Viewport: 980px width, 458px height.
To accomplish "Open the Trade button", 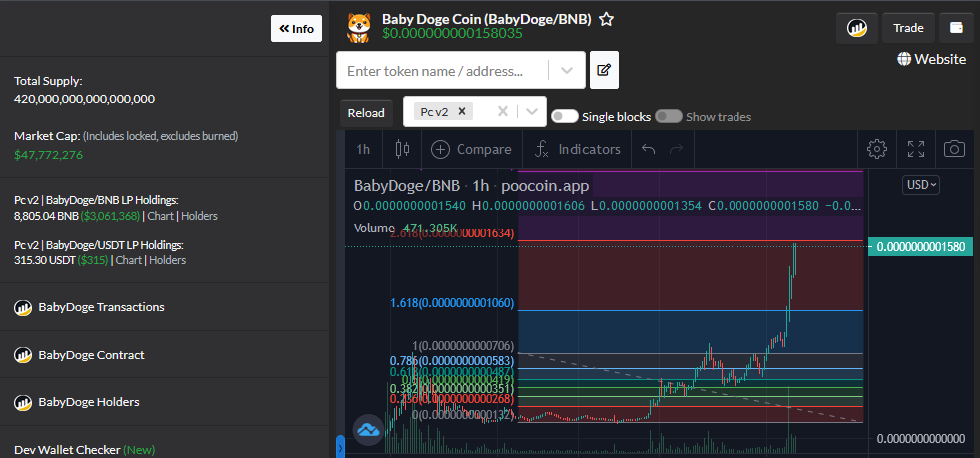I will pos(908,28).
